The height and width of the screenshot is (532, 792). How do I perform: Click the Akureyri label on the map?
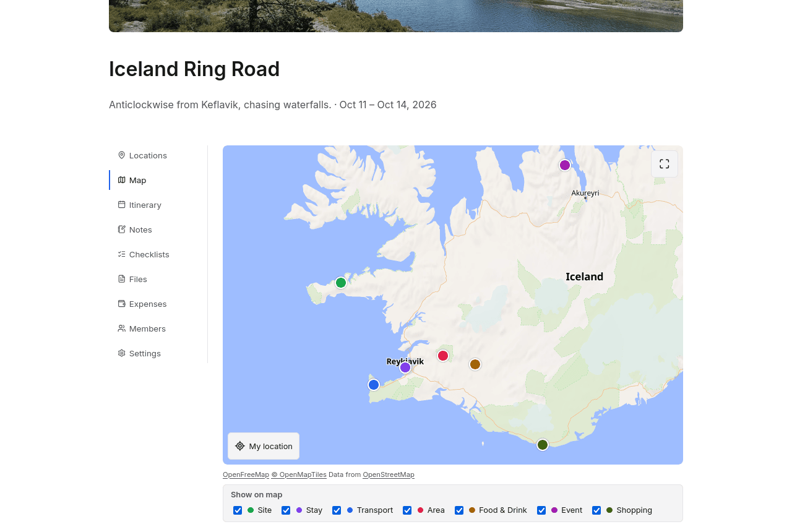click(585, 193)
